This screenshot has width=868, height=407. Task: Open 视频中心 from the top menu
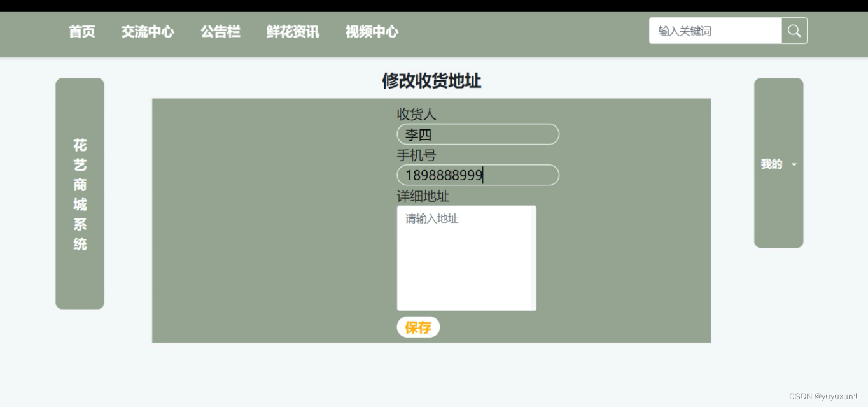(x=372, y=31)
